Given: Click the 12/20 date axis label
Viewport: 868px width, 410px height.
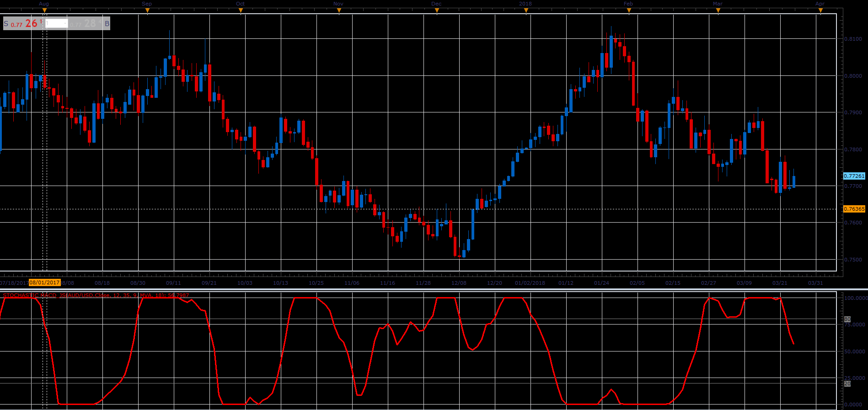Looking at the screenshot, I should [x=495, y=283].
